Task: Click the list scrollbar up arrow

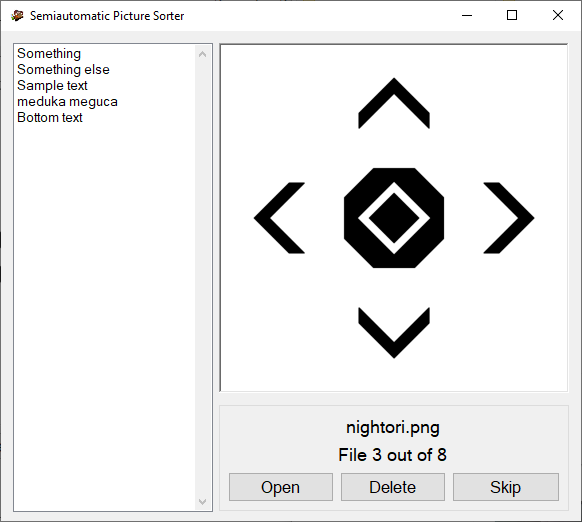Action: pos(202,54)
